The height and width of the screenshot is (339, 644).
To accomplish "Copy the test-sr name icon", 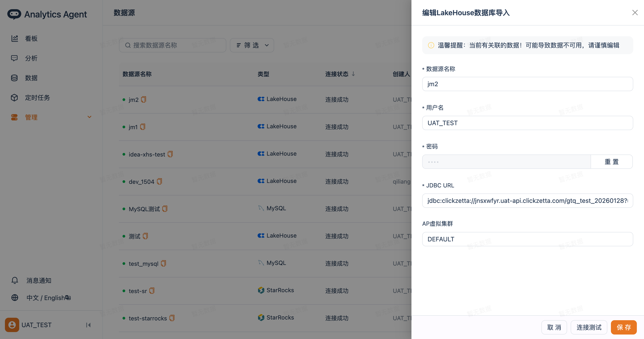I will pos(152,290).
